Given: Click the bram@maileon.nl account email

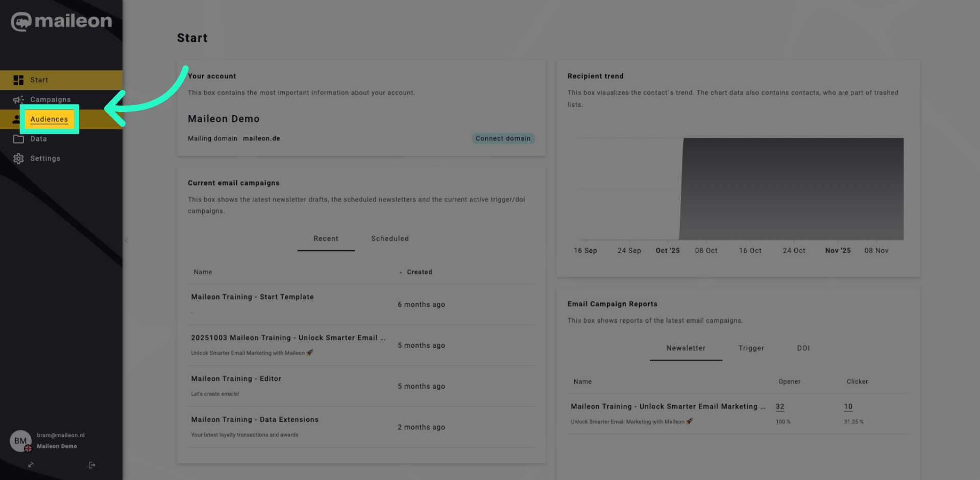Looking at the screenshot, I should point(61,435).
